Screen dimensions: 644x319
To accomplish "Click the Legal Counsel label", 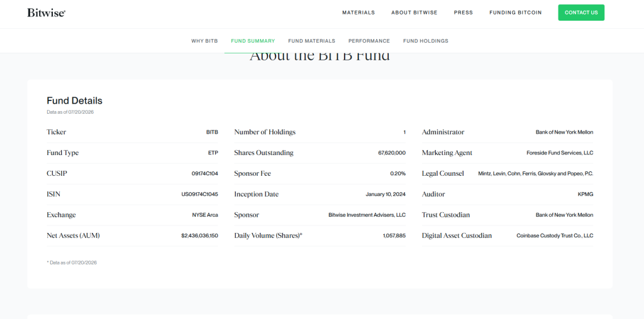I will [443, 173].
